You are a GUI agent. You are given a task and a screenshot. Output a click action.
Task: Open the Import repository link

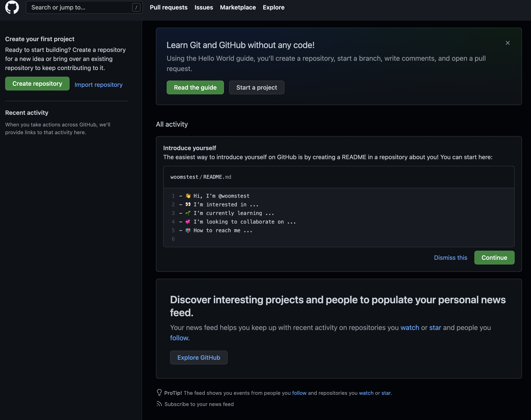(x=98, y=85)
